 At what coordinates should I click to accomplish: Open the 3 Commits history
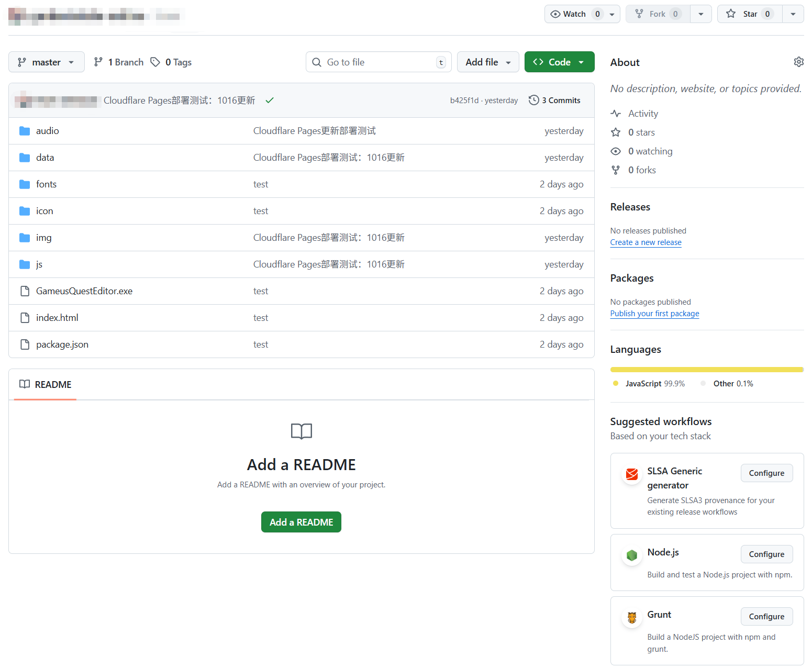click(554, 101)
